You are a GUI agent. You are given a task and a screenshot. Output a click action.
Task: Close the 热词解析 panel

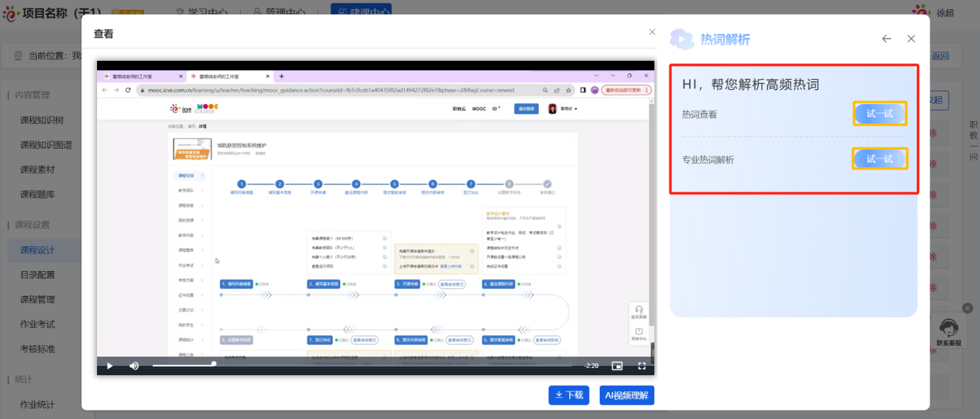(911, 39)
